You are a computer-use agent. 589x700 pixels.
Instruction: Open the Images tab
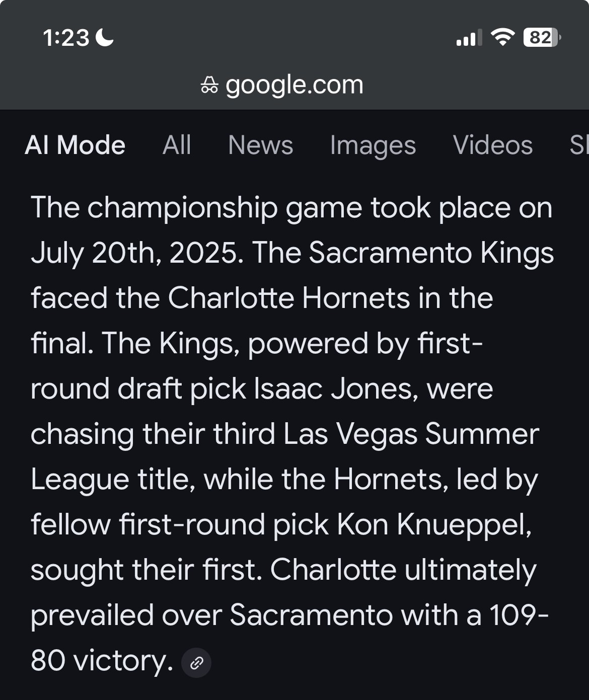pyautogui.click(x=373, y=146)
